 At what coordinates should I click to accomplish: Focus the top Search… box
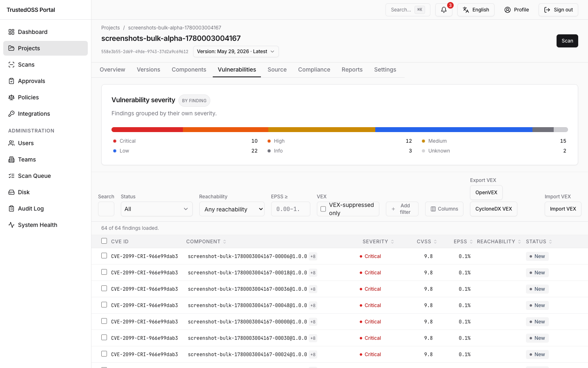tap(408, 10)
